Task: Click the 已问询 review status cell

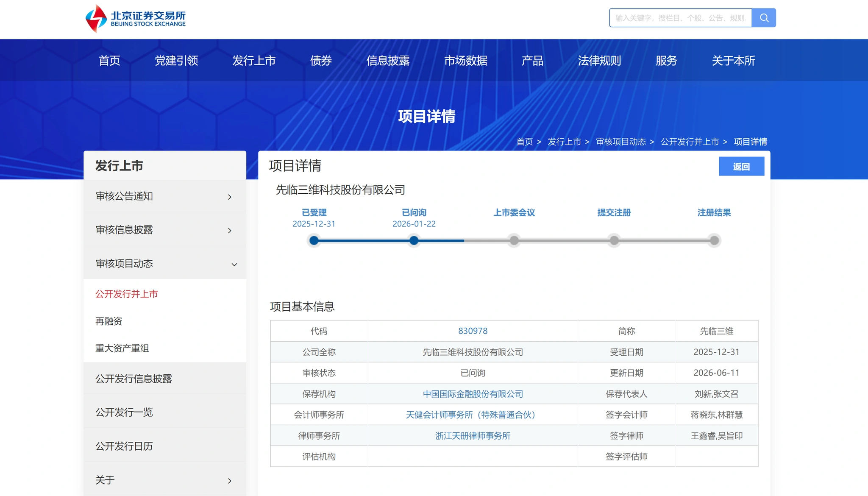Action: pyautogui.click(x=473, y=373)
